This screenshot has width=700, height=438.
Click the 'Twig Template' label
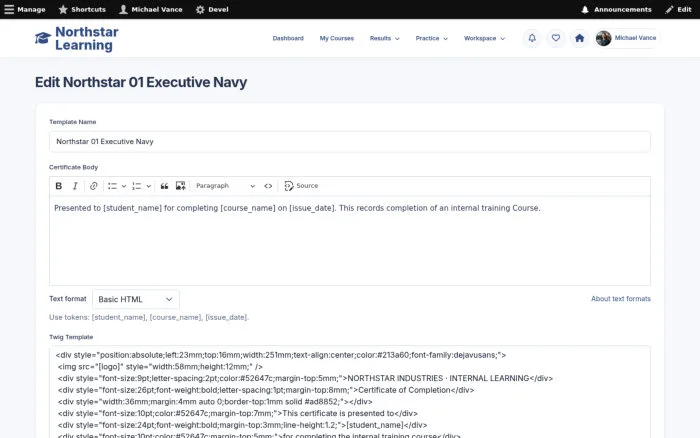click(71, 337)
